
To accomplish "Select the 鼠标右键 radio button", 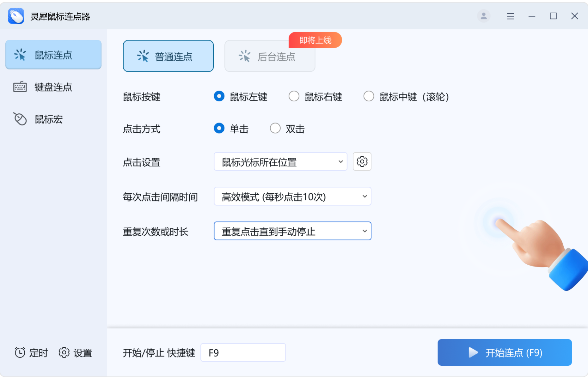I will pos(294,96).
